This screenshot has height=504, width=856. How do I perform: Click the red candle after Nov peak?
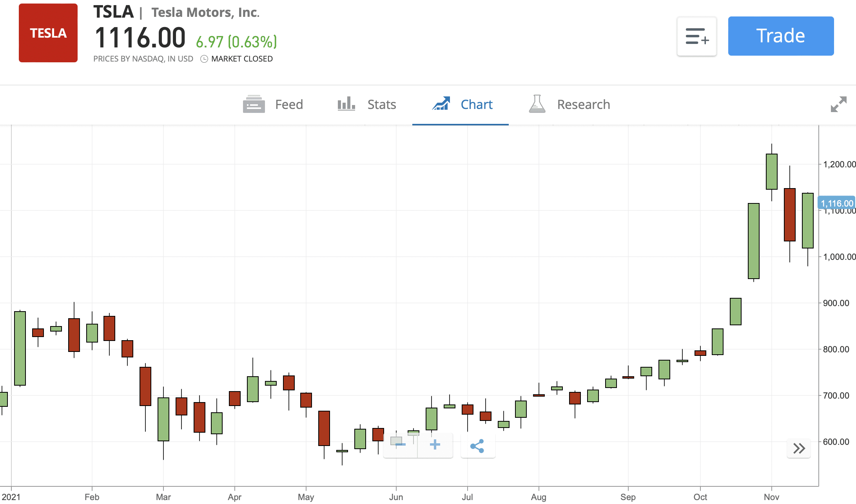[790, 215]
